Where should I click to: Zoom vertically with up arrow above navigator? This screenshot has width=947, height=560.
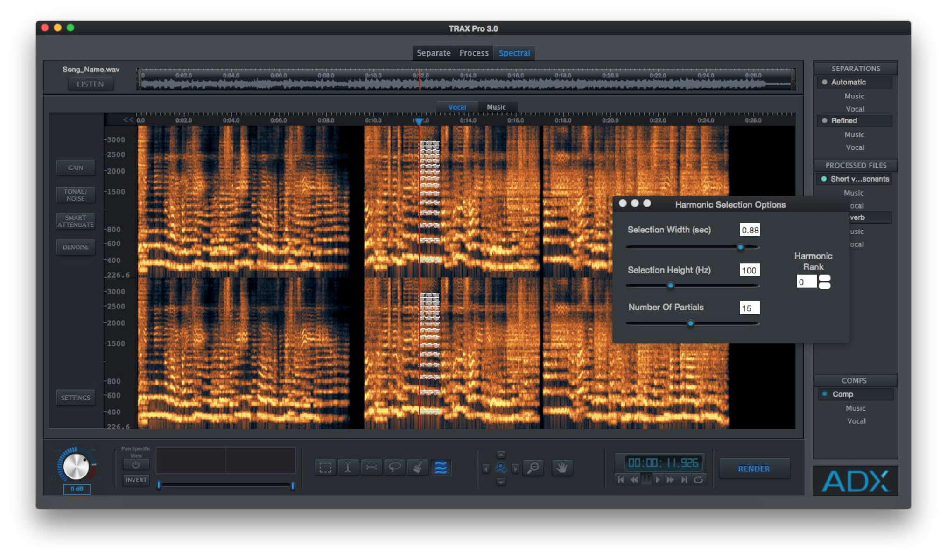(x=501, y=455)
